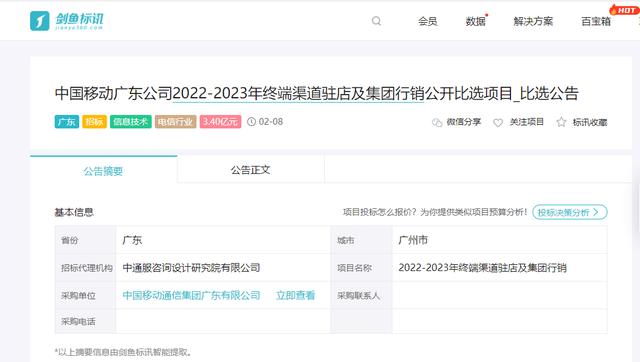Screen dimensions: 640x362
Task: Click the star icon for 标讯收藏
Action: [561, 122]
